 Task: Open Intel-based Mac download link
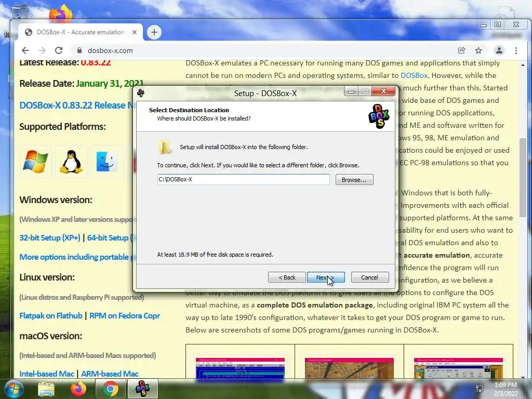[47, 374]
